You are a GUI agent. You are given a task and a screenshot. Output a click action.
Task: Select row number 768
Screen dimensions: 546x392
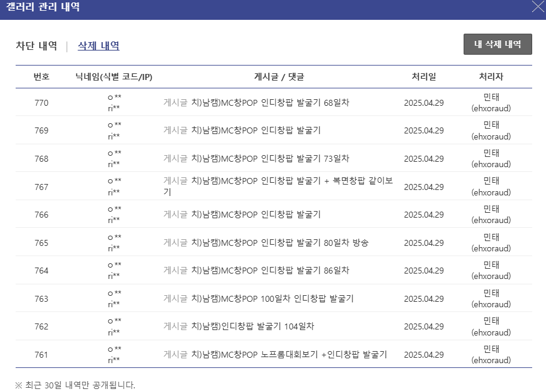(x=41, y=159)
